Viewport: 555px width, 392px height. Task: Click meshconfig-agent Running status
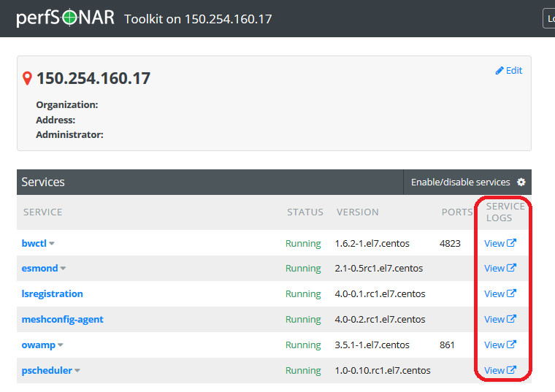click(x=303, y=319)
